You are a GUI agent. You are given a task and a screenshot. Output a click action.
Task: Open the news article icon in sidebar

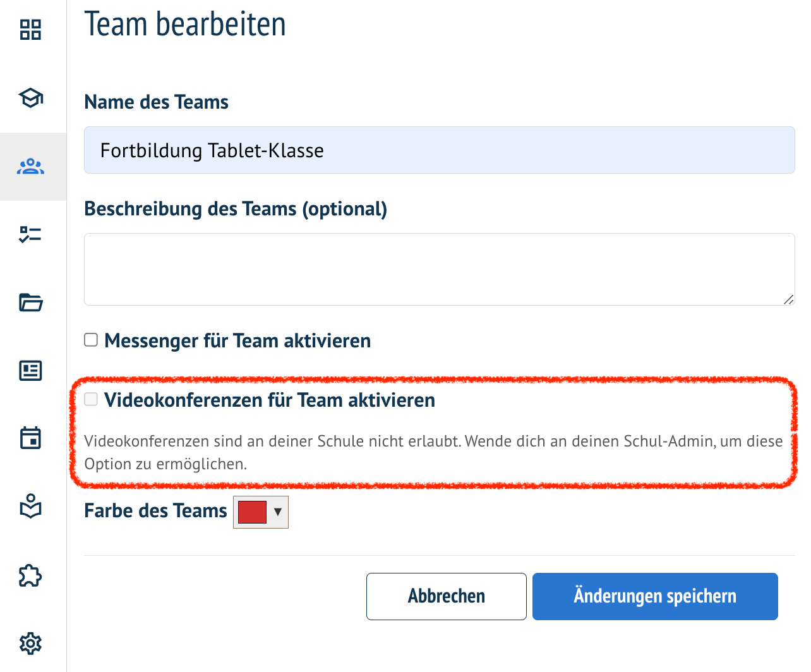(x=30, y=371)
